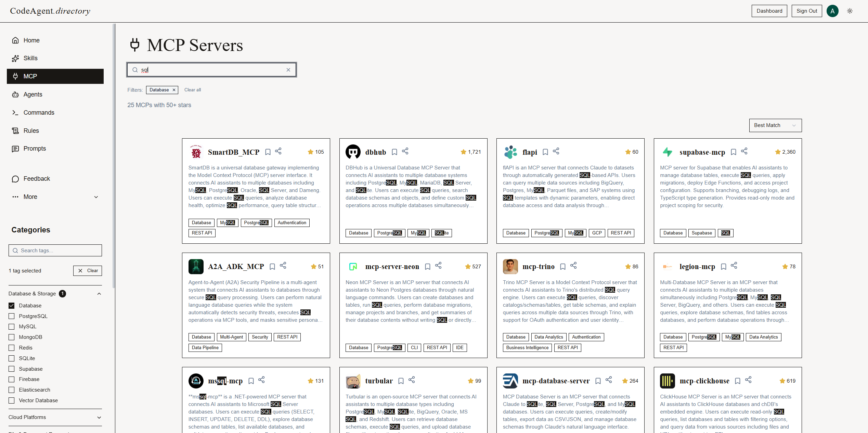Click the Search tags input field
Screen dimensions: 868x433
(x=55, y=250)
